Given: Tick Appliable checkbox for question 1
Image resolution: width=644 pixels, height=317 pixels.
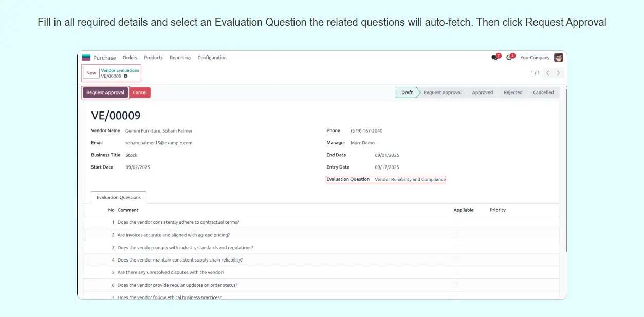Looking at the screenshot, I should click(455, 222).
